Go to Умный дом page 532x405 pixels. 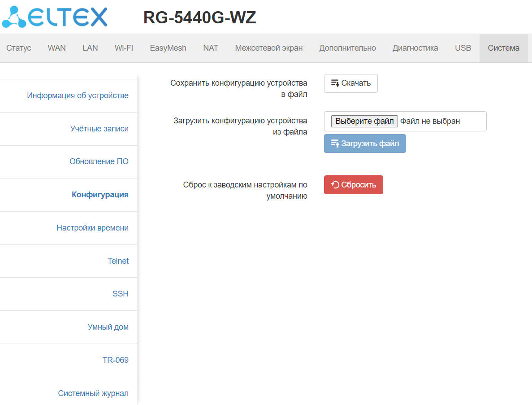(108, 327)
